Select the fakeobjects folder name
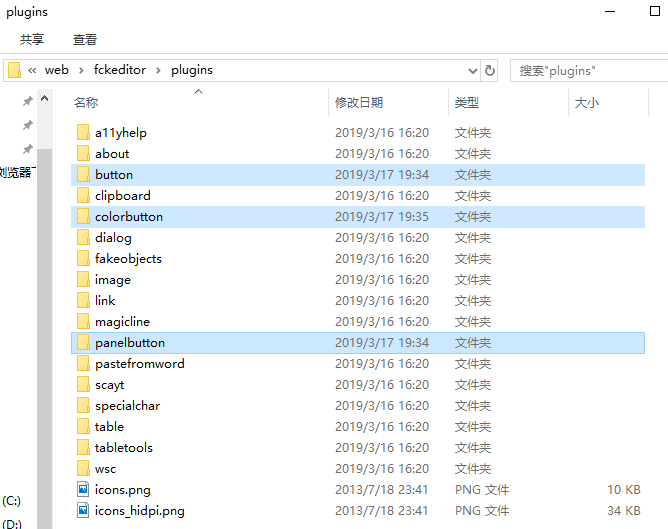The image size is (668, 529). coord(128,259)
